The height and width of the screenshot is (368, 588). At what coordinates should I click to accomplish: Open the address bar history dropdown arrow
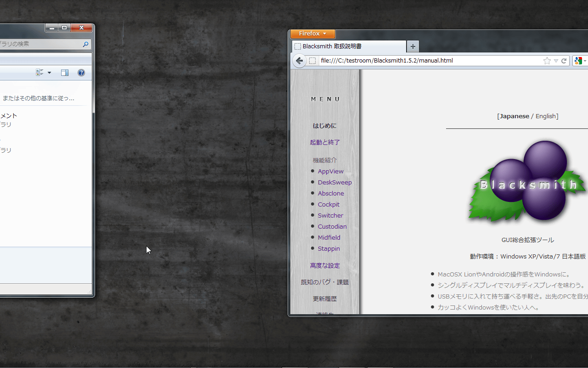coord(556,61)
